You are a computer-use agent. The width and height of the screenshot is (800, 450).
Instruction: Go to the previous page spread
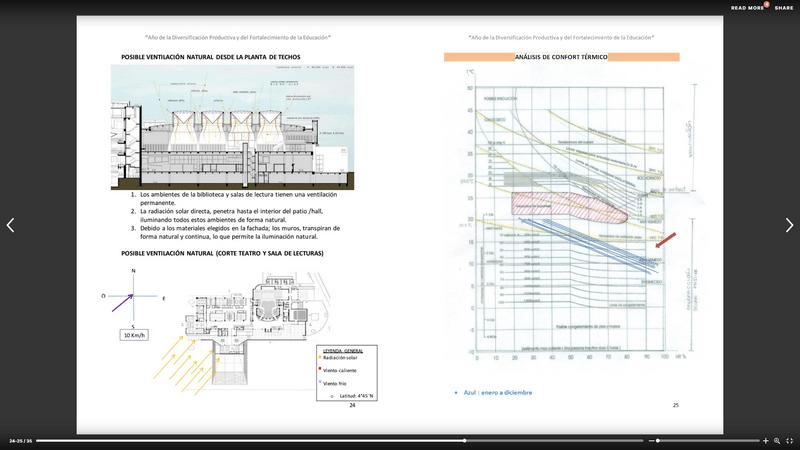tap(10, 225)
